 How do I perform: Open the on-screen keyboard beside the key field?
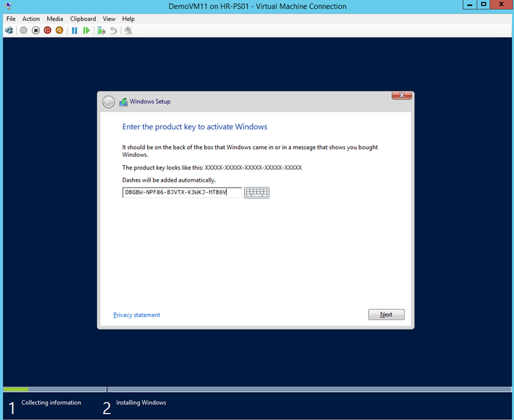point(257,192)
